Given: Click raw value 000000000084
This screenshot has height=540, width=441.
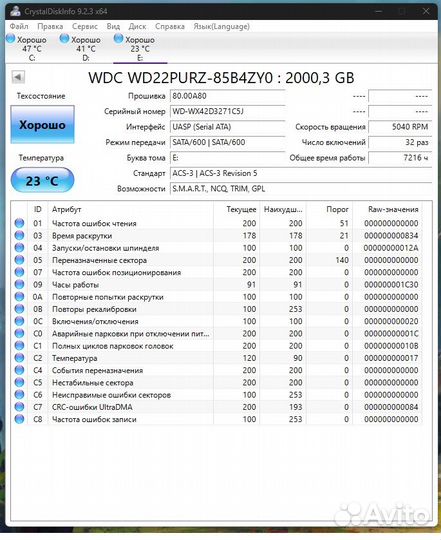Looking at the screenshot, I should pos(391,407).
